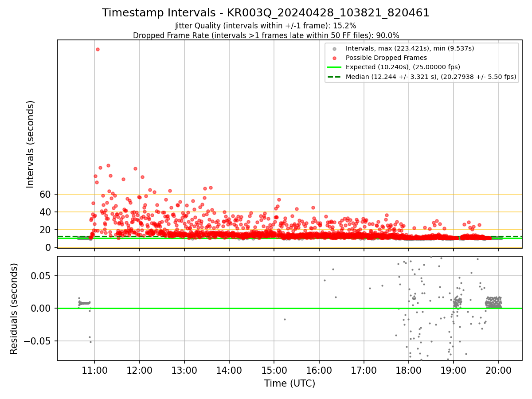Screen dimensions: 532x399
Task: Click the red marker icon in legend
Action: tap(334, 58)
